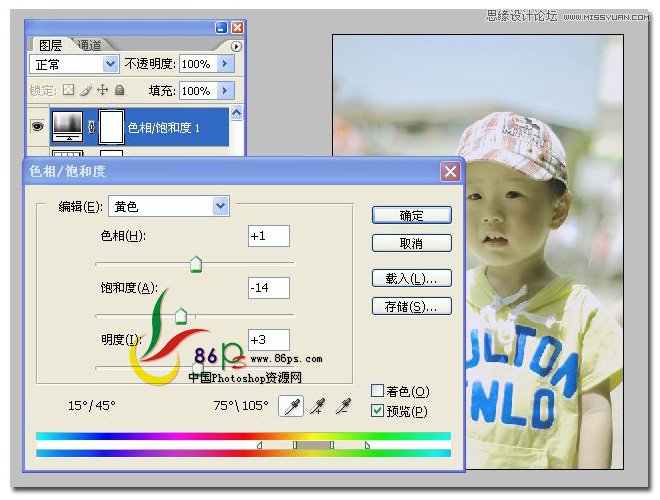Open the 填充 fill arrow

tap(225, 90)
